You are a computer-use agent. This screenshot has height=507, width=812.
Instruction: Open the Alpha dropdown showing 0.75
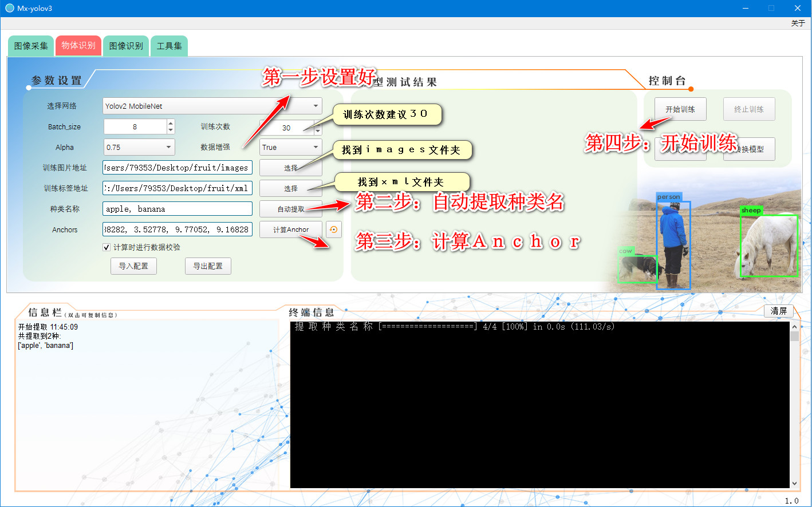139,147
